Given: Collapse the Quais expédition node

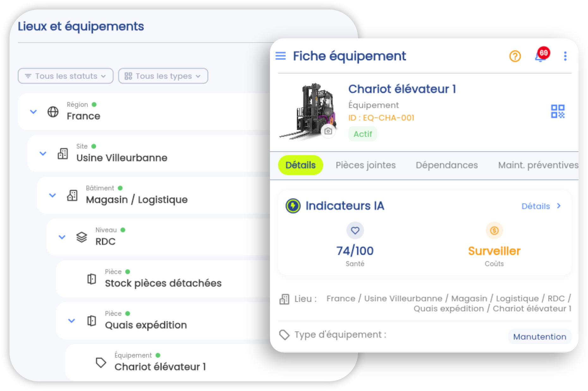Looking at the screenshot, I should (72, 321).
